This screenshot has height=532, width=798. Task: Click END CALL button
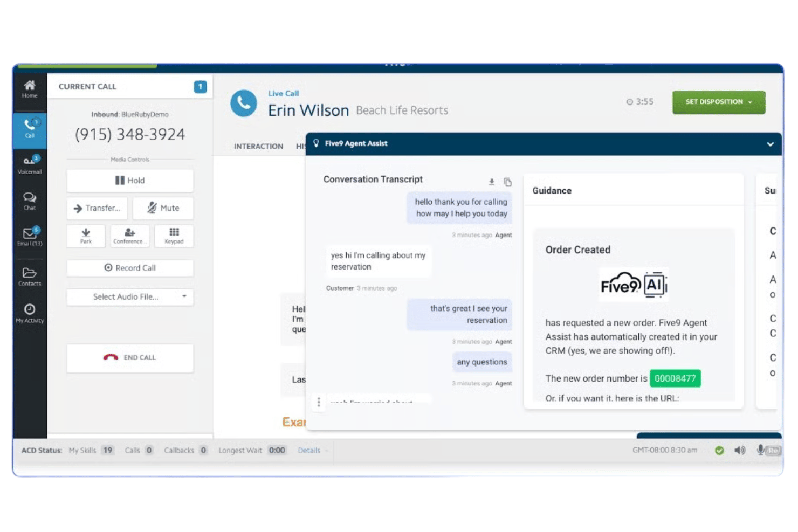pyautogui.click(x=130, y=358)
